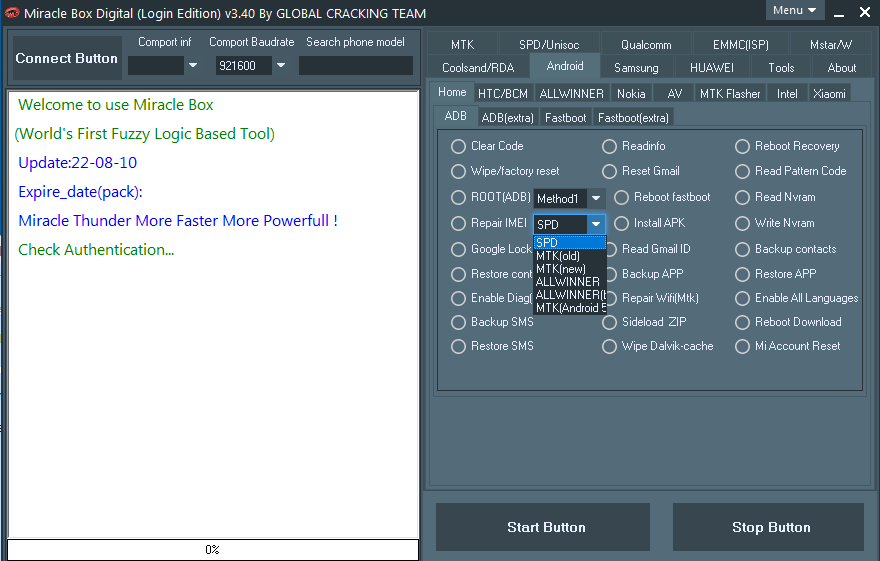Select the Google Lock radio button
This screenshot has height=561, width=880.
tap(459, 249)
